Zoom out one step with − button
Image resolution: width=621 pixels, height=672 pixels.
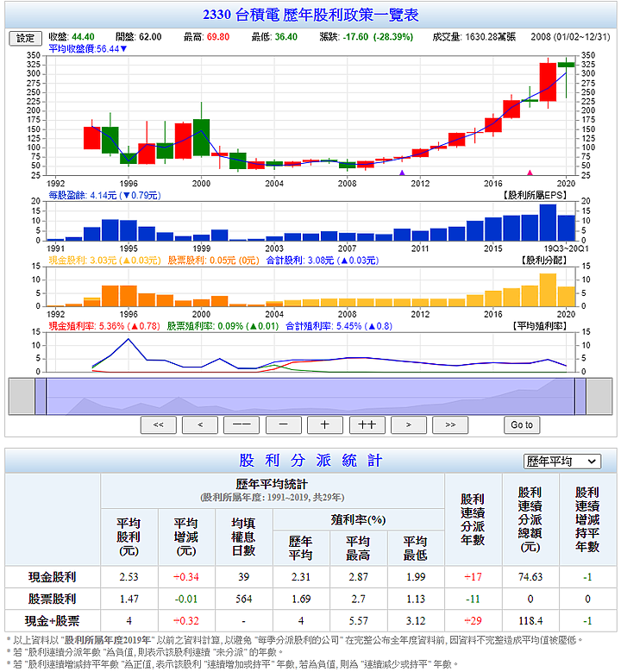coord(283,424)
